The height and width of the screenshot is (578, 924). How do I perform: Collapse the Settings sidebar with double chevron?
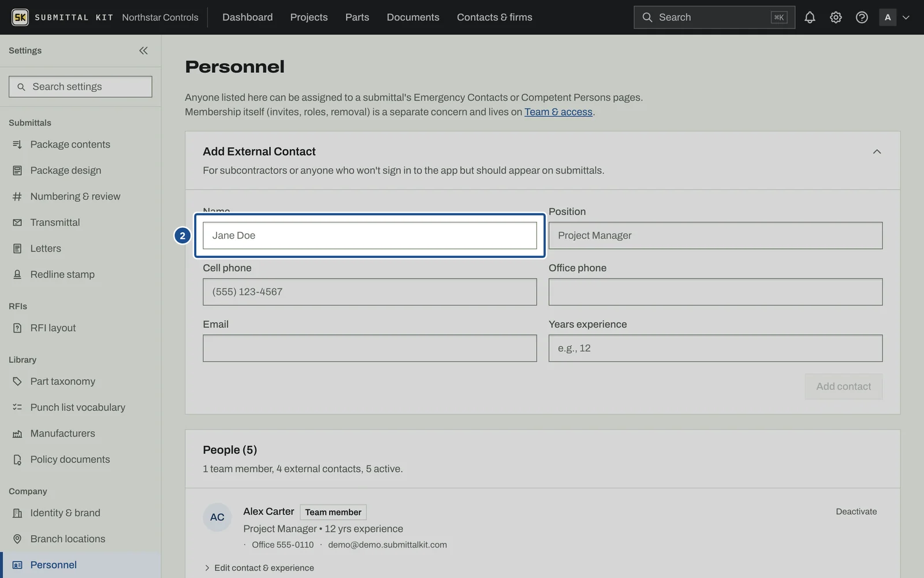(143, 50)
